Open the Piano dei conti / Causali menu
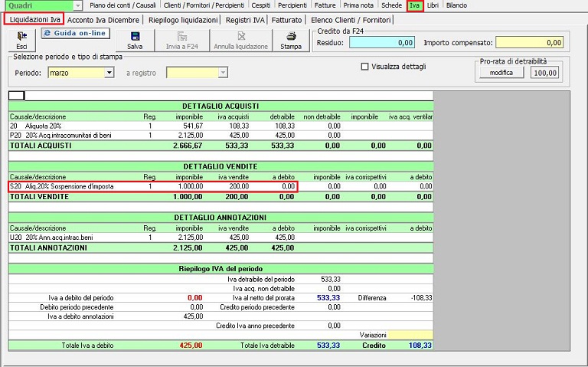 coord(122,5)
